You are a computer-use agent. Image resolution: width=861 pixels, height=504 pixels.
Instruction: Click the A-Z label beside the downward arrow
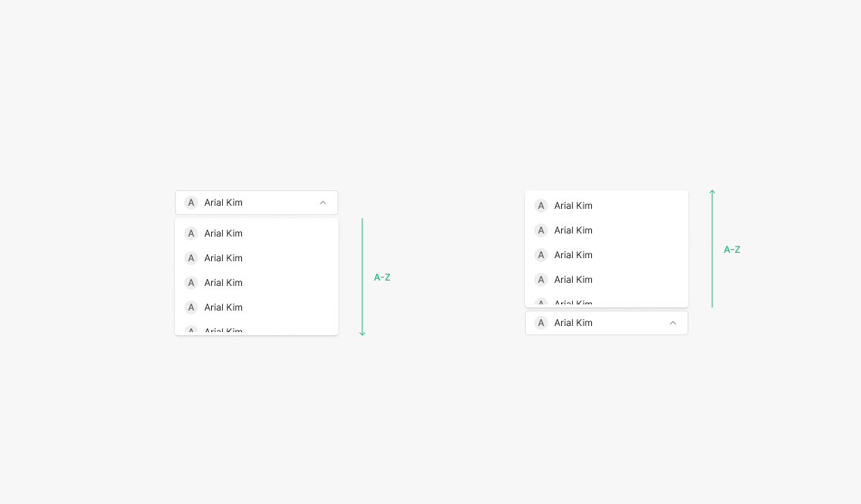point(382,277)
